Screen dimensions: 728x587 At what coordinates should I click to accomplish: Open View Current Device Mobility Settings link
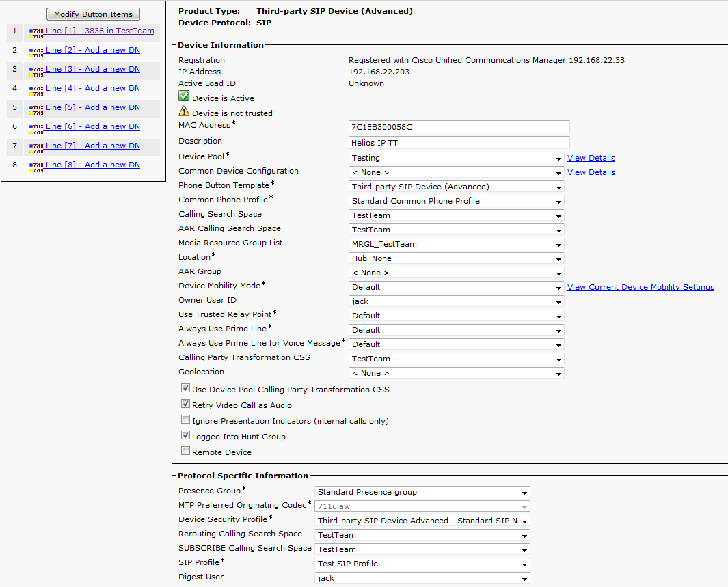641,287
